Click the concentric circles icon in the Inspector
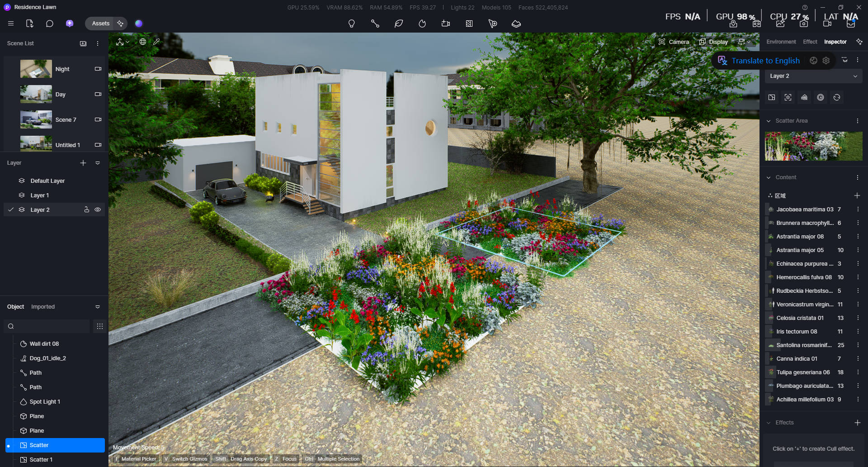 (x=821, y=97)
